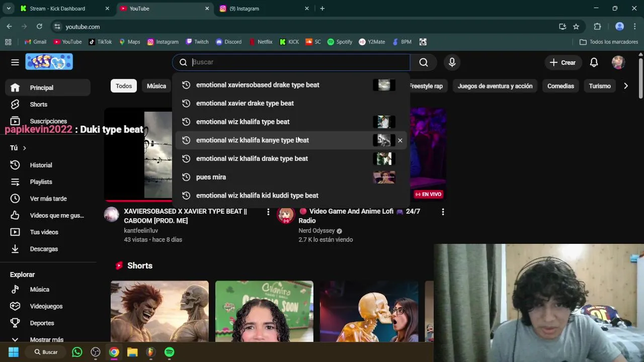
Task: Choose suggestion emotional wiz khalifa kid kuddi type beat
Action: [x=291, y=196]
